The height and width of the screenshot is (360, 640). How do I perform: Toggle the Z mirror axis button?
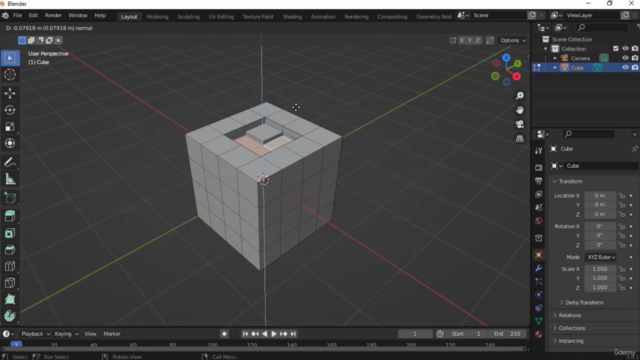coord(478,40)
